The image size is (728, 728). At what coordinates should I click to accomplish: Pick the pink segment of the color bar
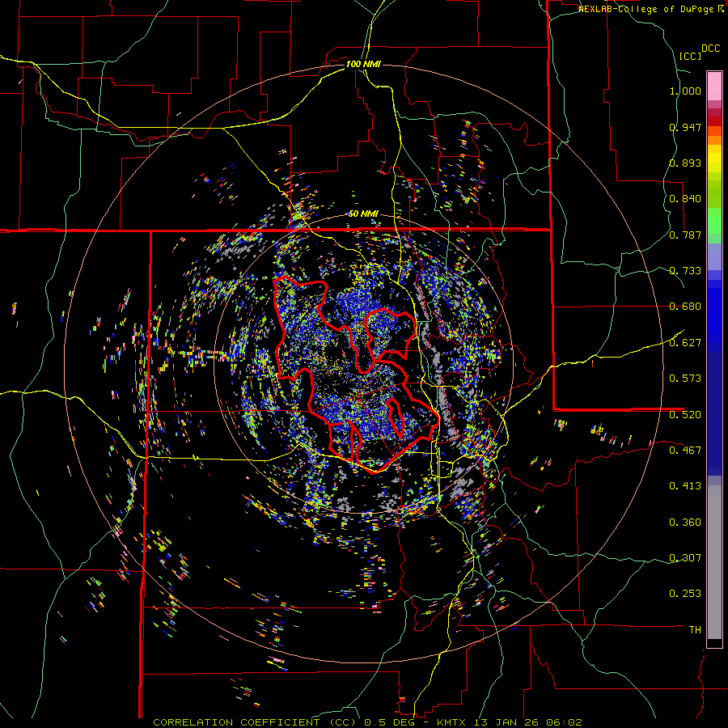pyautogui.click(x=714, y=86)
